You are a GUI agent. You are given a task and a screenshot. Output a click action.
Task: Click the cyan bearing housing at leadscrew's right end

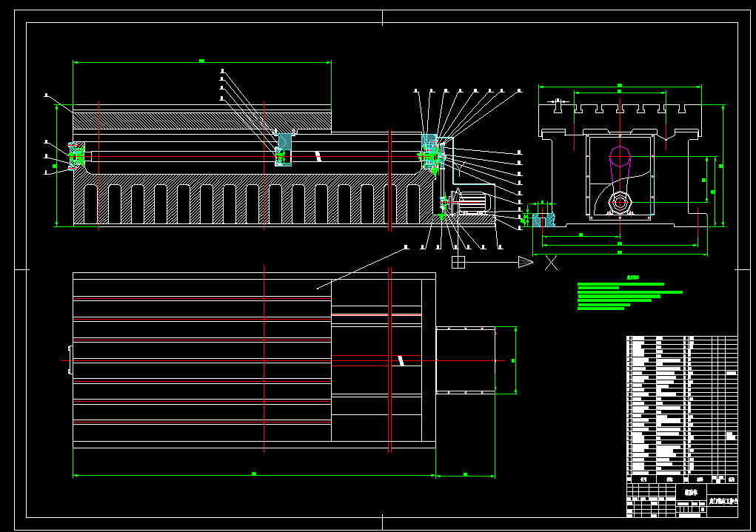click(430, 152)
